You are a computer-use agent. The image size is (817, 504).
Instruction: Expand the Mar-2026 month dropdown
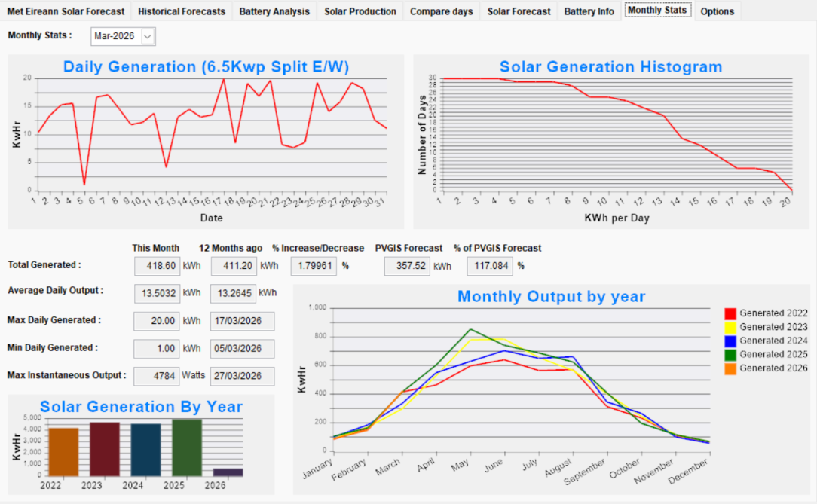pyautogui.click(x=148, y=36)
